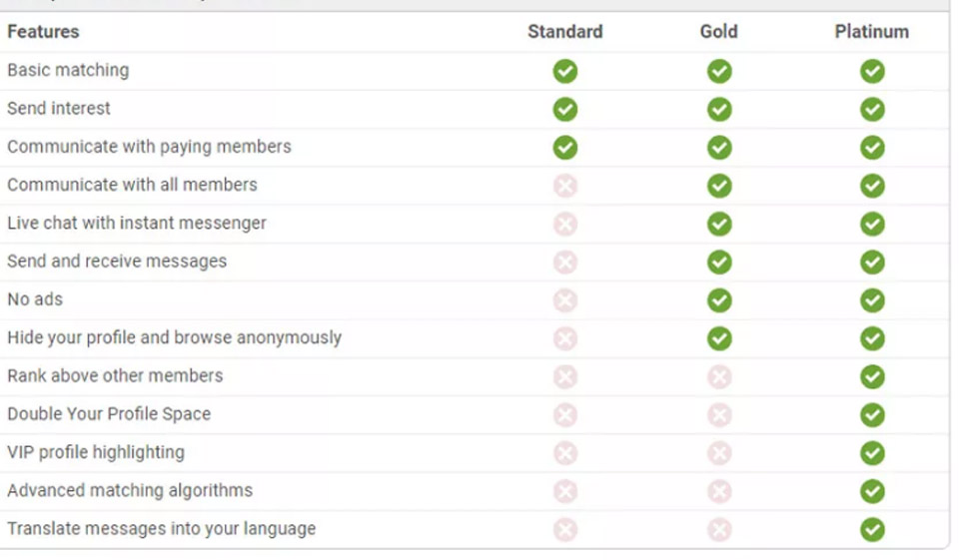Click Gold check for Live chat with instant messenger
Viewport: 959px width, 560px height.
click(719, 224)
